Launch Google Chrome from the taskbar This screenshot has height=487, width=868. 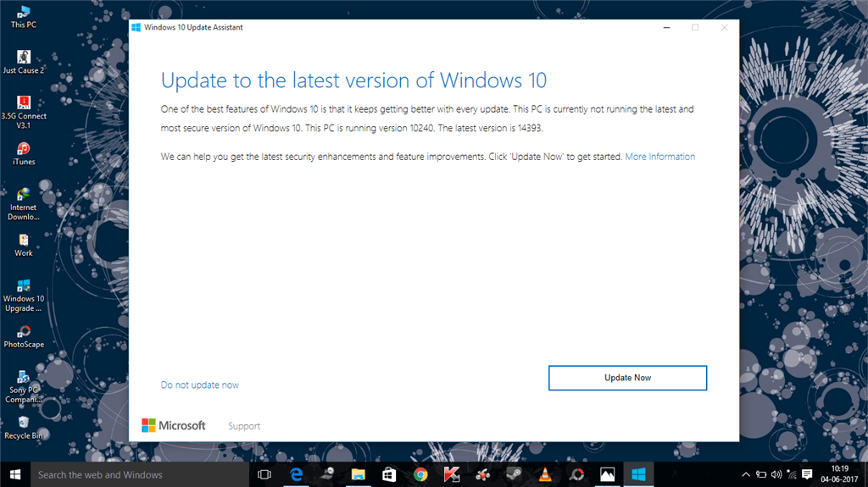pos(420,474)
